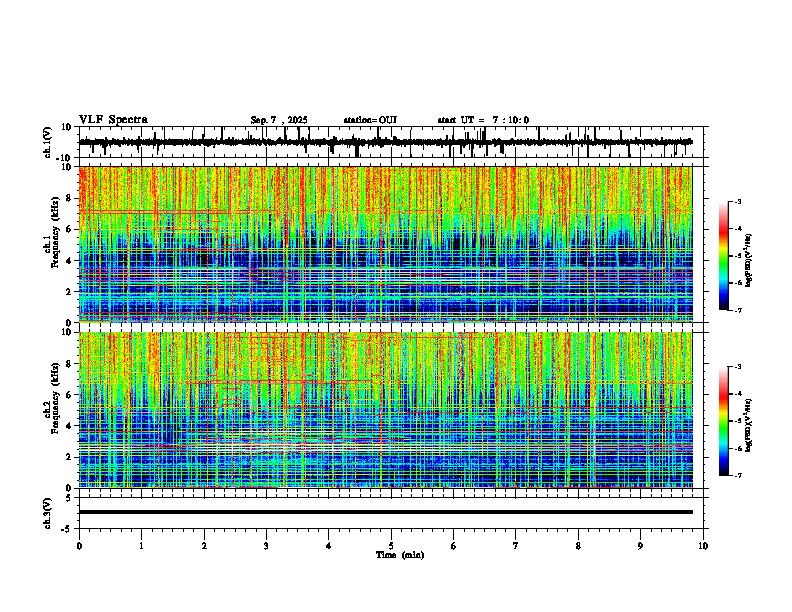Click the ch.1 "Frequency (kHz)" axis label
The width and height of the screenshot is (792, 612).
[x=55, y=234]
